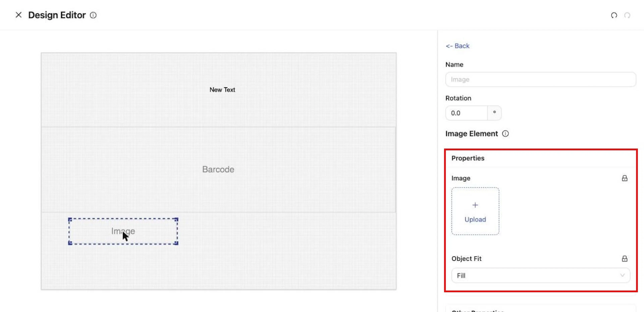Click the plus icon in Upload box
This screenshot has height=312, width=644.
tap(475, 205)
